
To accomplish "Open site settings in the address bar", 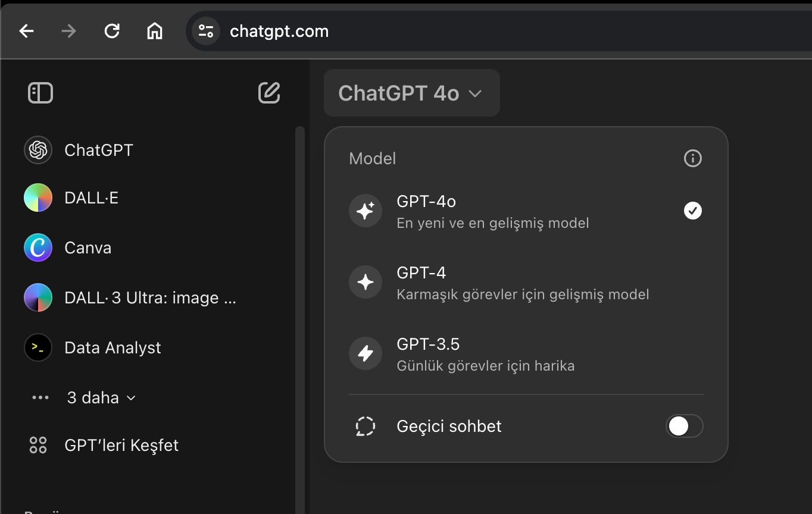I will pos(205,31).
